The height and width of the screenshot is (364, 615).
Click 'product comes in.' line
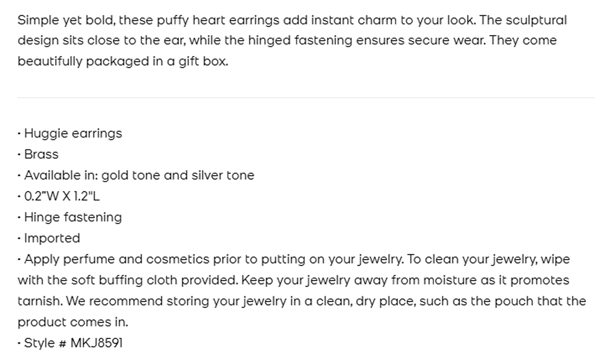[x=73, y=322]
